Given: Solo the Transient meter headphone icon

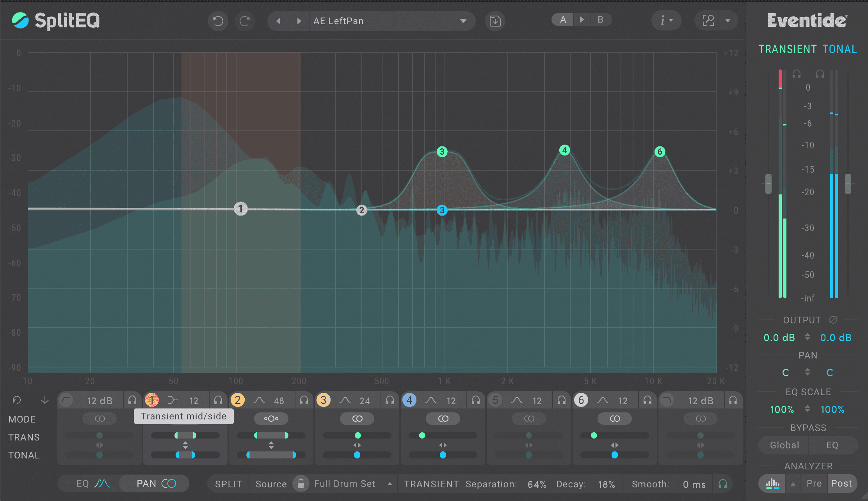Looking at the screenshot, I should 797,74.
